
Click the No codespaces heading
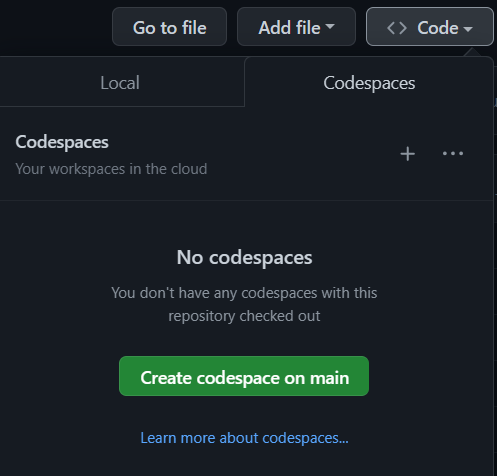click(x=244, y=257)
